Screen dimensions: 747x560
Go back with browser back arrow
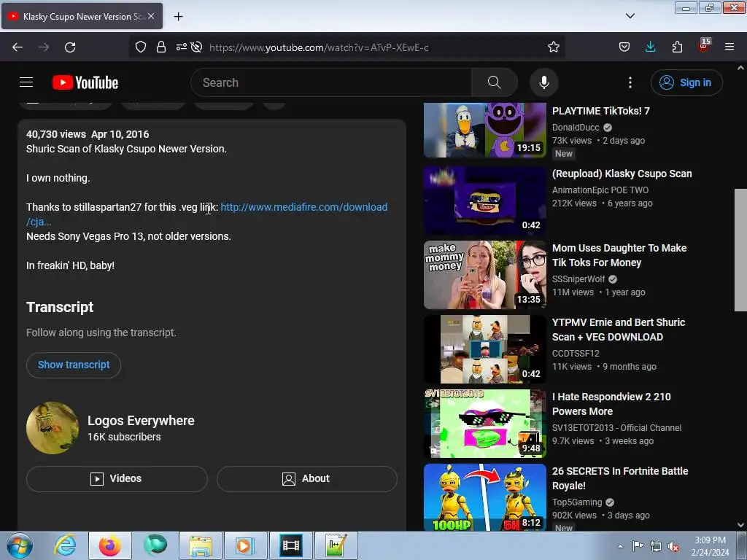click(x=18, y=47)
